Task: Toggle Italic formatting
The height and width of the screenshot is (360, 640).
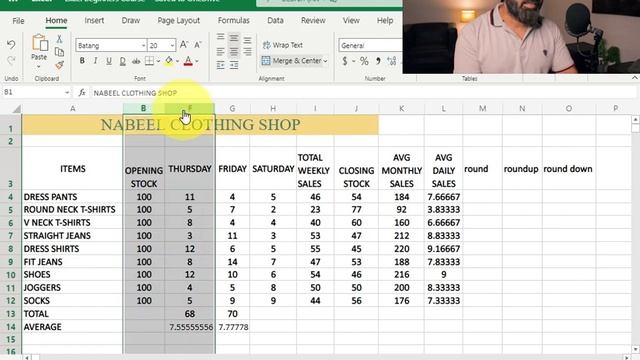Action: click(96, 61)
